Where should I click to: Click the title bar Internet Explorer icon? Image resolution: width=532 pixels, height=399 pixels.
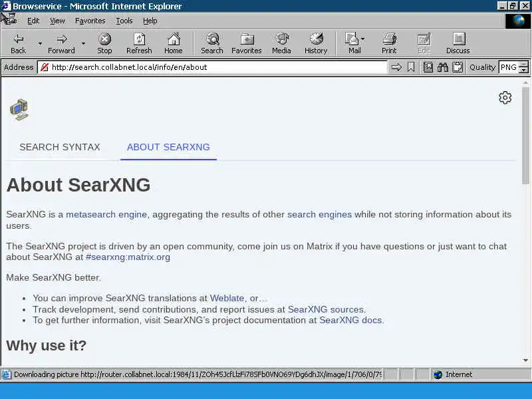pyautogui.click(x=6, y=6)
